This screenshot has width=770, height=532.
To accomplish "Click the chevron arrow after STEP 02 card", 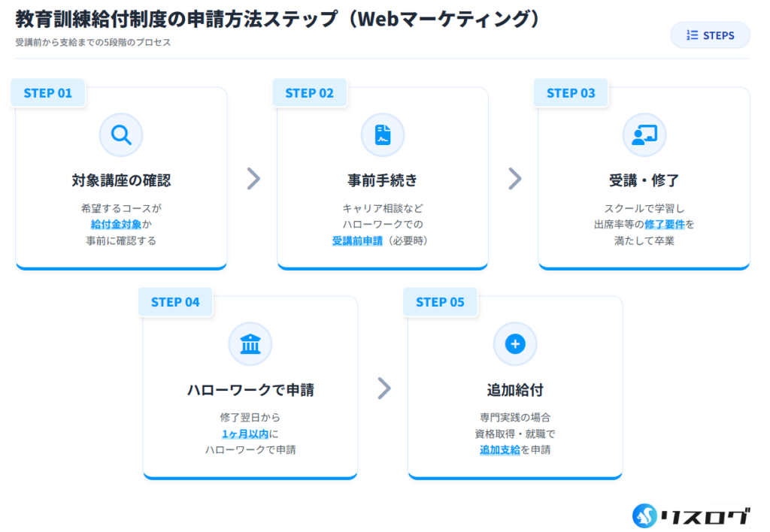I will click(514, 178).
